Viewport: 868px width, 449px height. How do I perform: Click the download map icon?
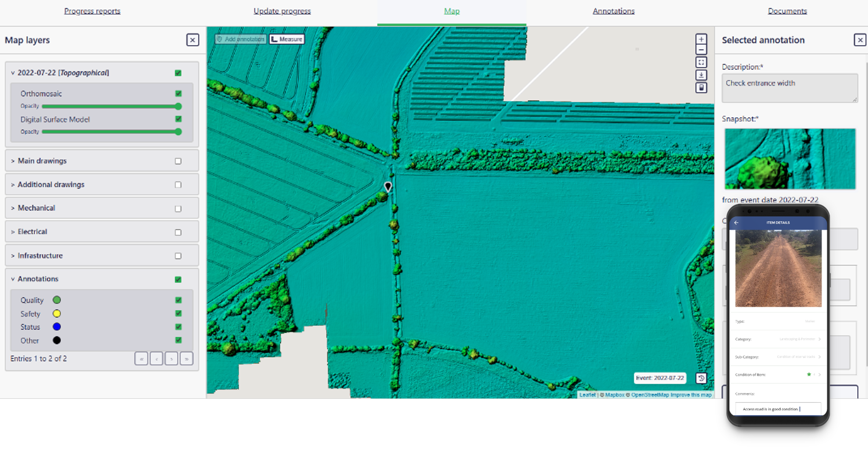(701, 75)
